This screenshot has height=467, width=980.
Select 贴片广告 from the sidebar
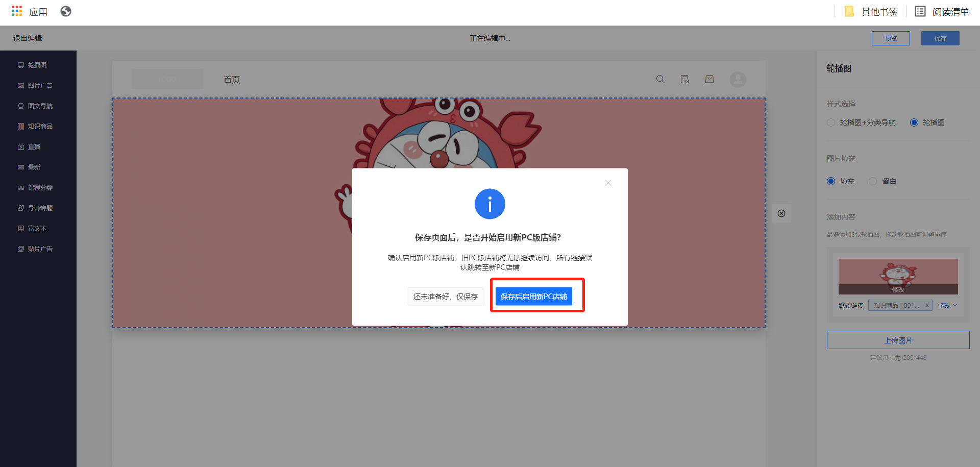pyautogui.click(x=35, y=249)
